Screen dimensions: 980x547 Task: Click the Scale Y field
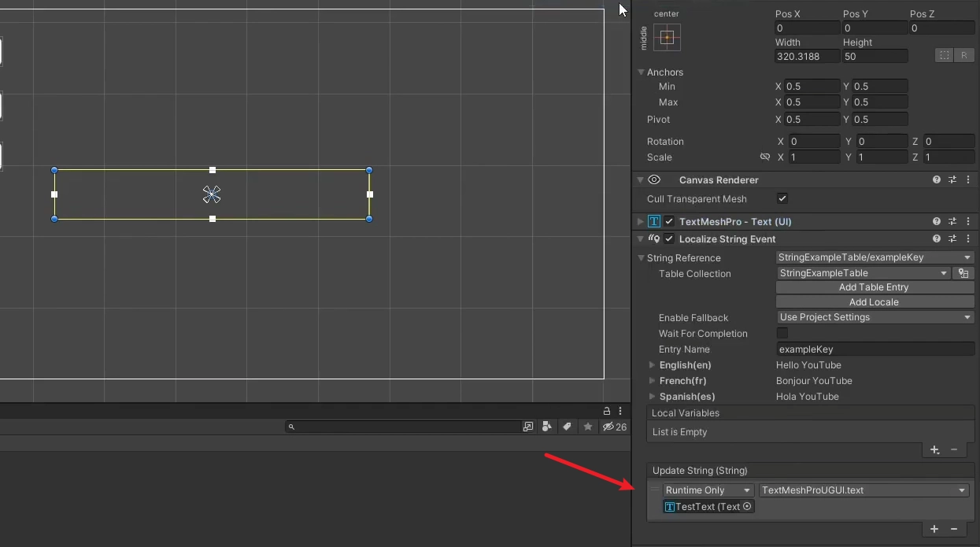pos(882,157)
